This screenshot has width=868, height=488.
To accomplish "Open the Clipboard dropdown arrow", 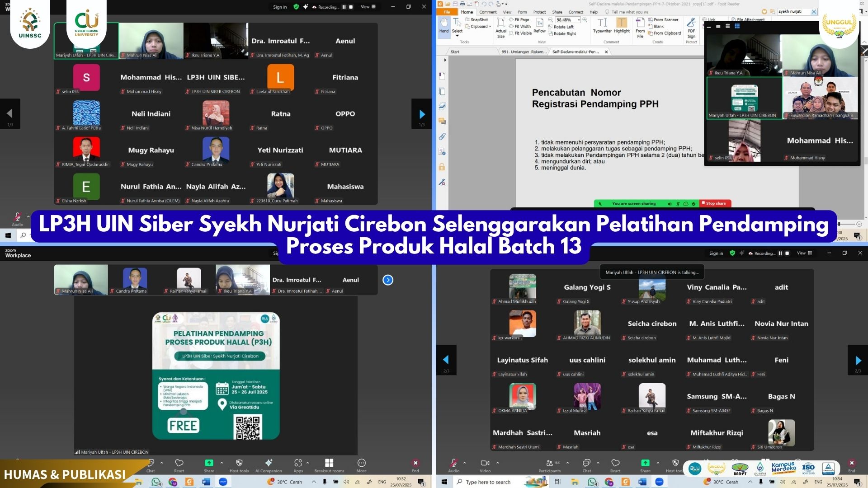I will pyautogui.click(x=490, y=27).
